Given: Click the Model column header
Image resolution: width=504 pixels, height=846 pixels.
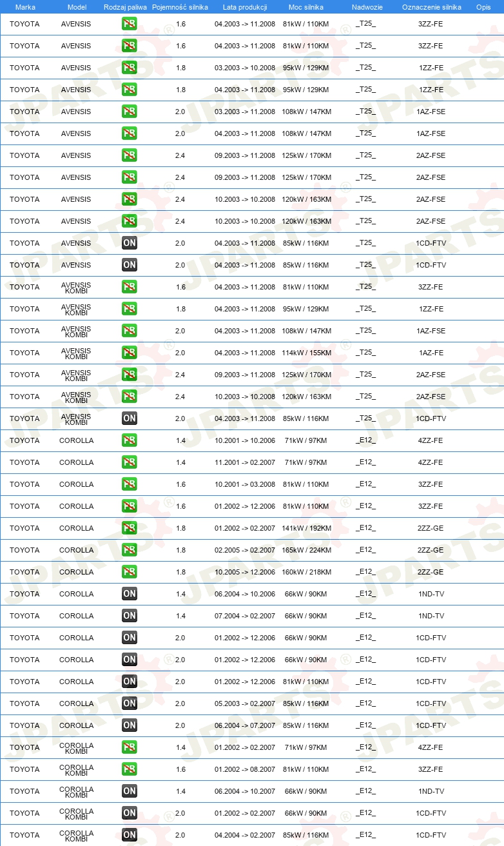Looking at the screenshot, I should click(77, 7).
